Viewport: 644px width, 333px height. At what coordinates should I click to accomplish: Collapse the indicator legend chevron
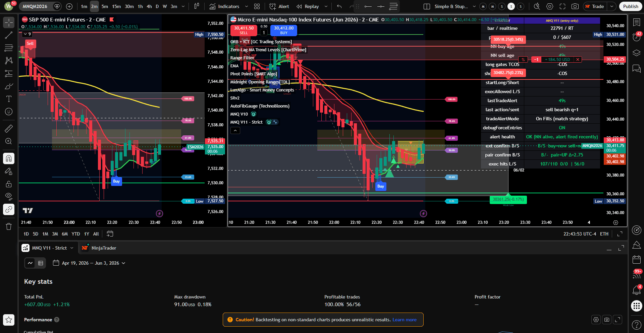(235, 131)
